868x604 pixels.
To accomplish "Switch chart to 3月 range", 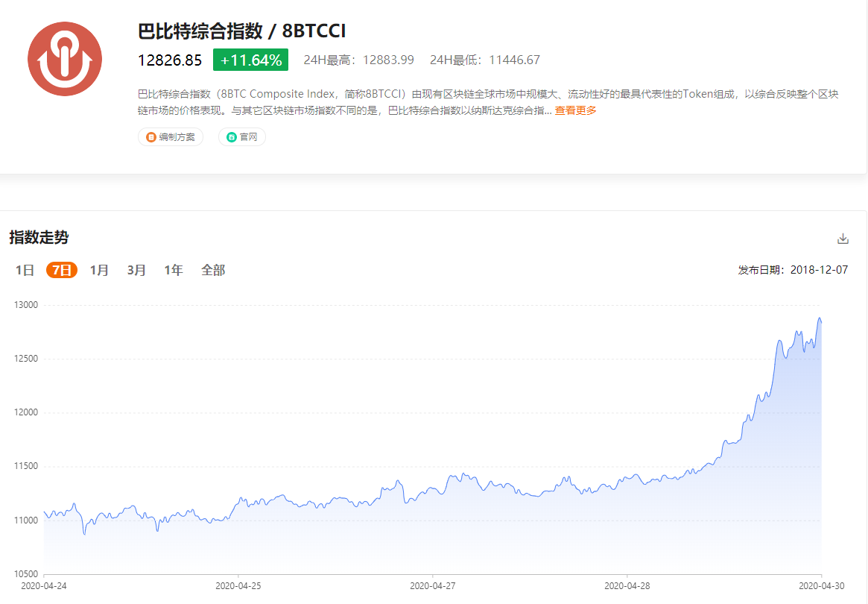I will click(136, 270).
